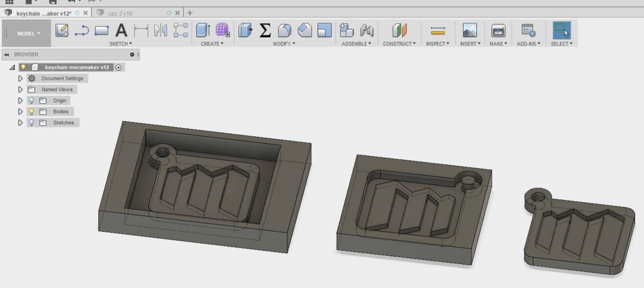
Task: Choose the sketch Rectangle tool
Action: [101, 31]
